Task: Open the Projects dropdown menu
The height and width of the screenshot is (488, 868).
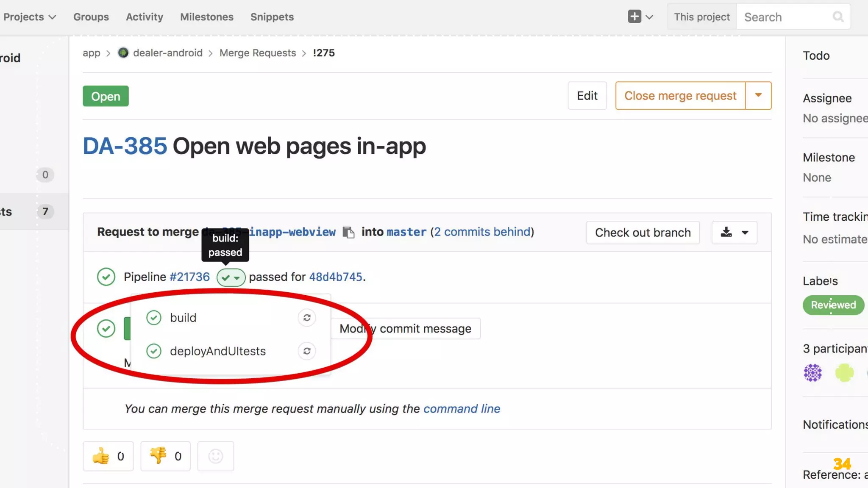Action: point(29,17)
